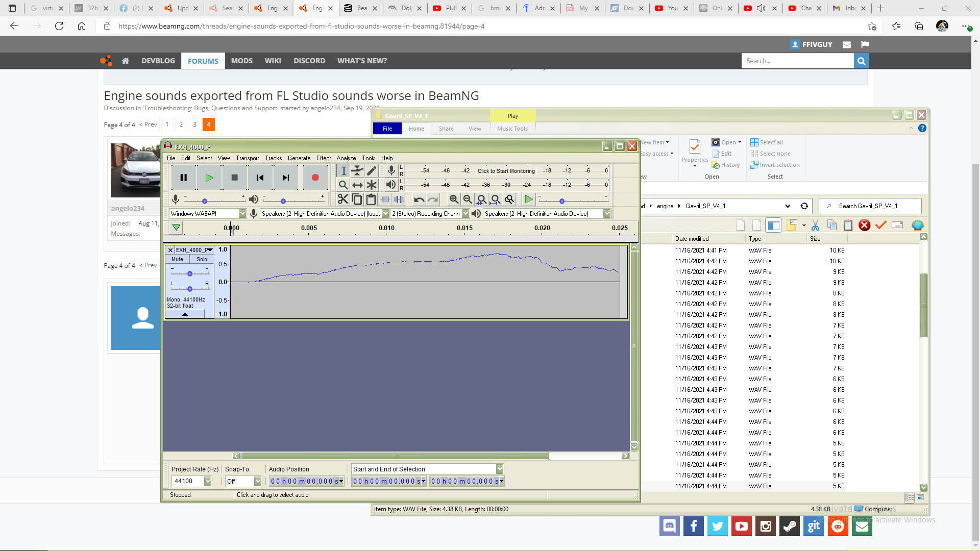Toggle Pause in Audacity transport
The height and width of the screenshot is (551, 980).
pos(183,178)
